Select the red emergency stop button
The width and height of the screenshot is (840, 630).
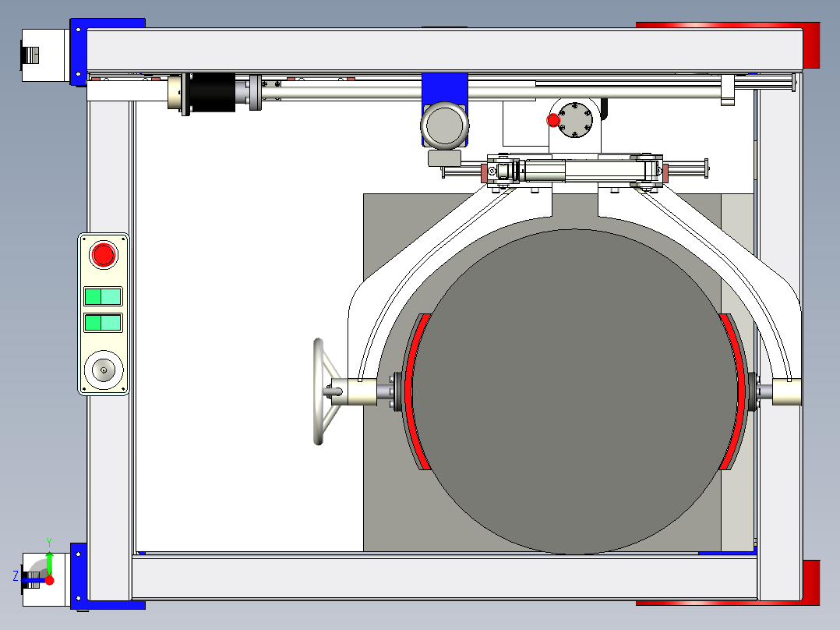104,255
